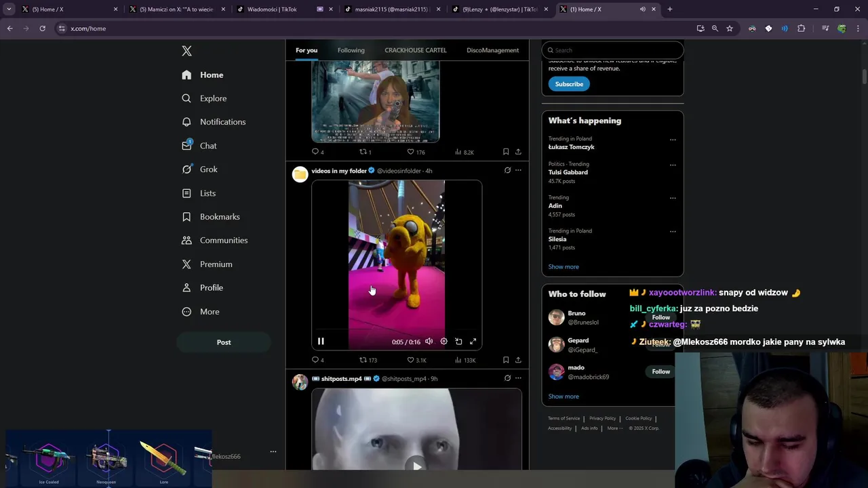Expand the More menu in sidebar
Image resolution: width=868 pixels, height=488 pixels.
[x=201, y=312]
